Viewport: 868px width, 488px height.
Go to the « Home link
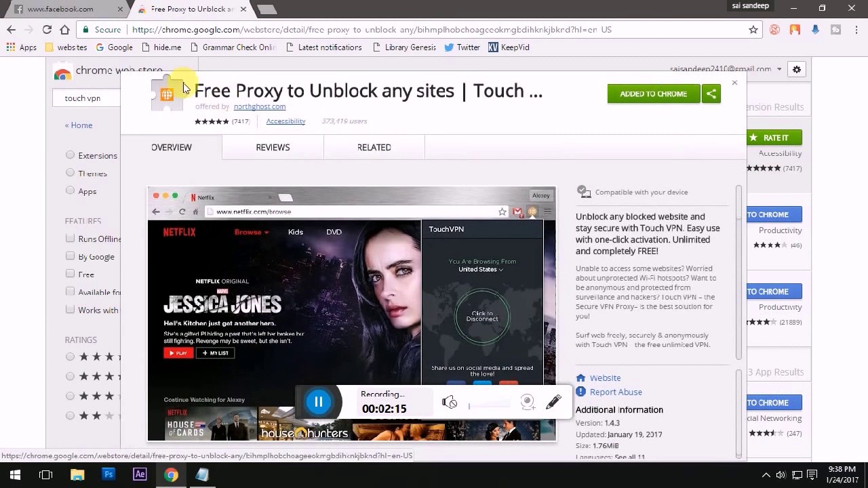79,125
